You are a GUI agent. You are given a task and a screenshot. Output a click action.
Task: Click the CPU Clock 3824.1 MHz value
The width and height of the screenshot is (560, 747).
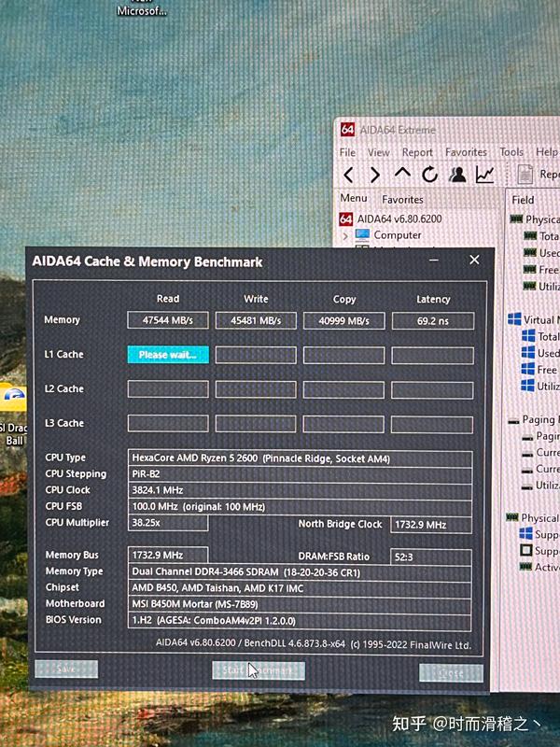[x=300, y=490]
